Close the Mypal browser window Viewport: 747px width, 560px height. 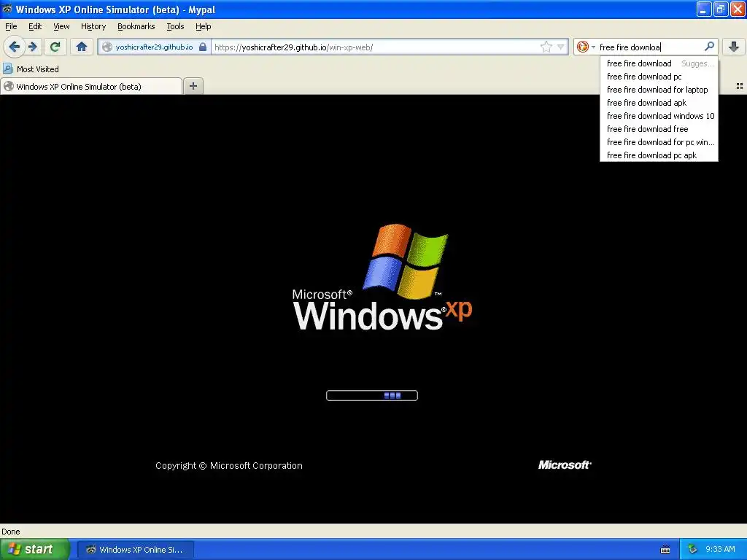pos(738,9)
